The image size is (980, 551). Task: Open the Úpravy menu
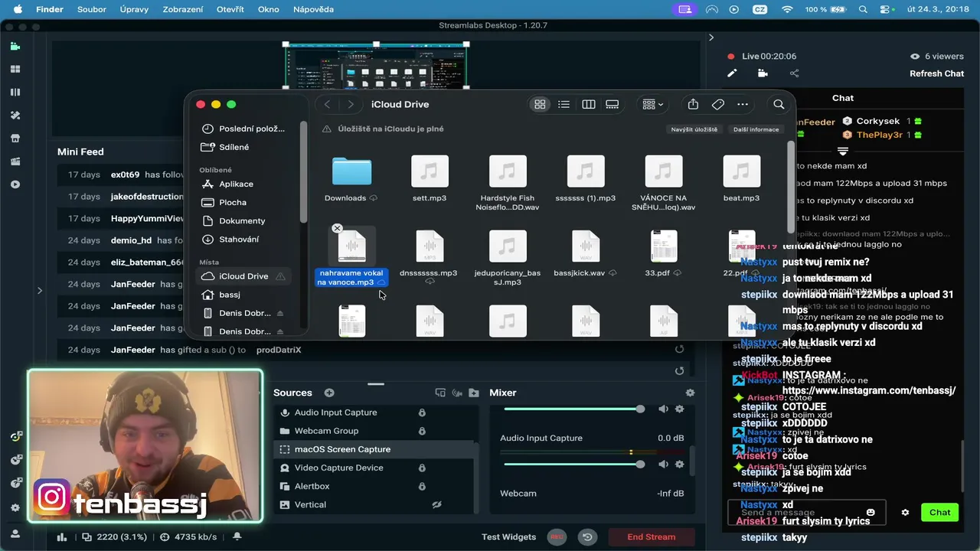pyautogui.click(x=134, y=9)
